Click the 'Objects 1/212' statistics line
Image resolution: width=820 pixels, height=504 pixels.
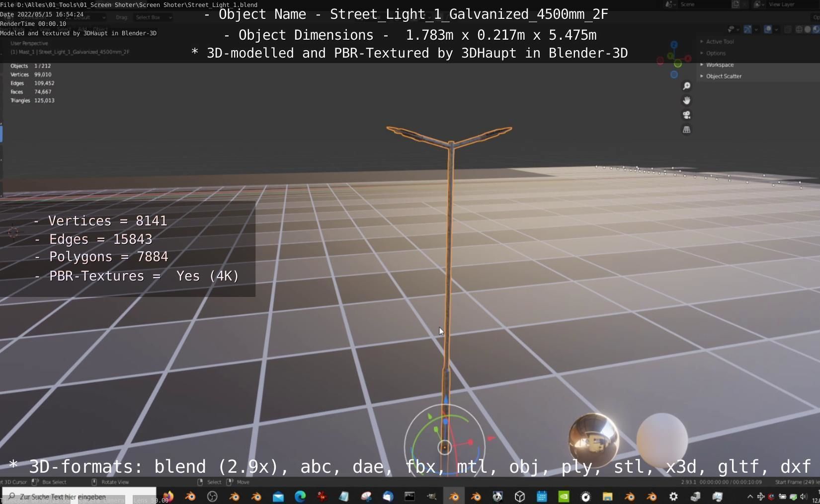click(30, 66)
